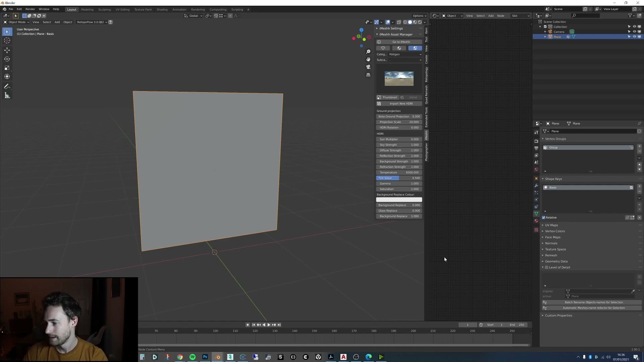644x362 pixels.
Task: Click the Go to iMeshh button
Action: (x=399, y=42)
